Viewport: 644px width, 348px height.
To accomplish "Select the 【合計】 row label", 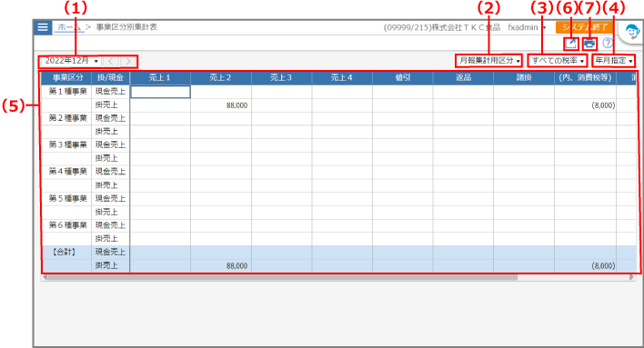I will pos(65,252).
